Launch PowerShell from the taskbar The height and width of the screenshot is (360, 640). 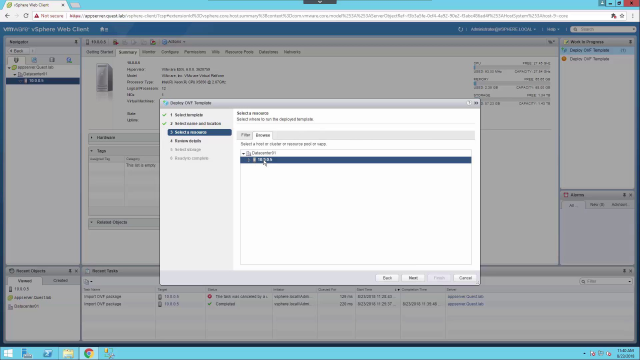47,353
